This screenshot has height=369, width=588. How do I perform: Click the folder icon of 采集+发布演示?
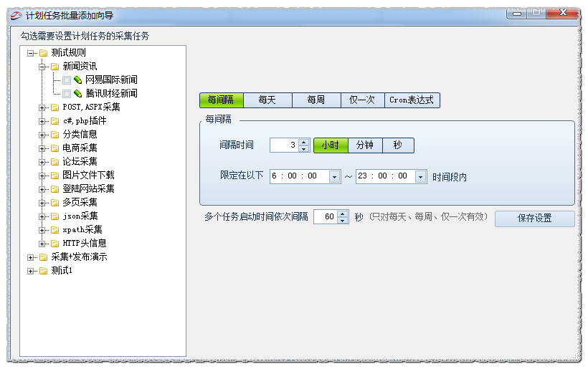[x=43, y=257]
